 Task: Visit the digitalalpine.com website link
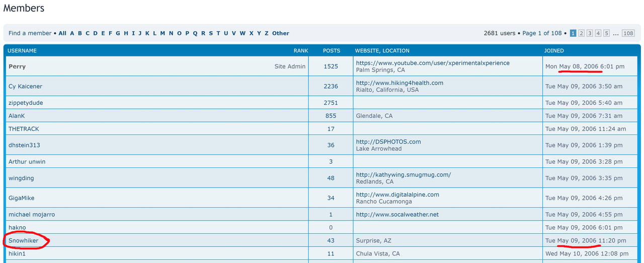click(397, 194)
